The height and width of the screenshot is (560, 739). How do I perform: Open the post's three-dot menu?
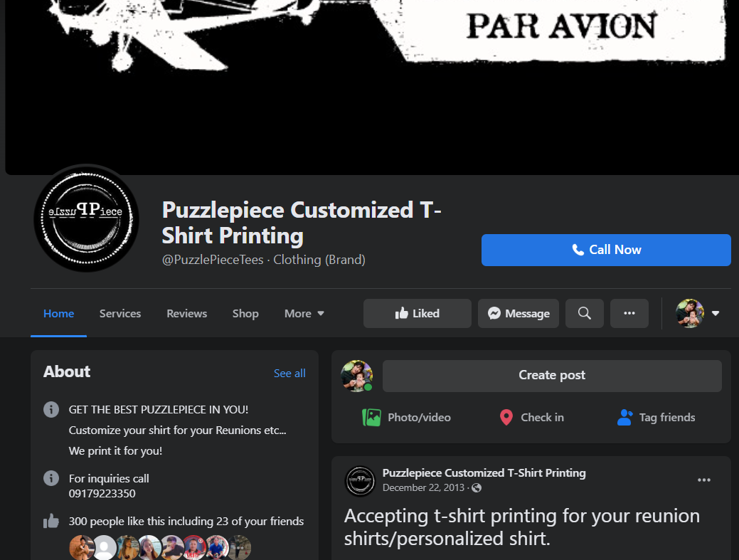(x=704, y=480)
